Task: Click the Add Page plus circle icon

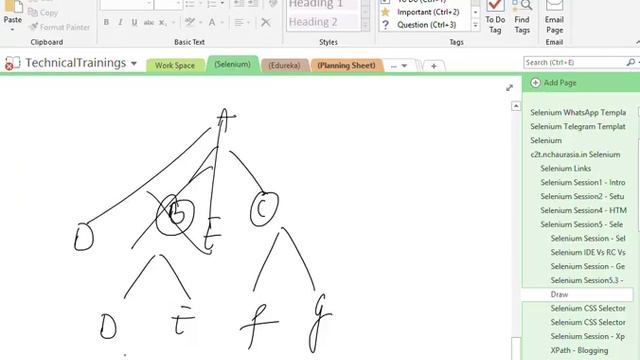Action: click(x=536, y=83)
